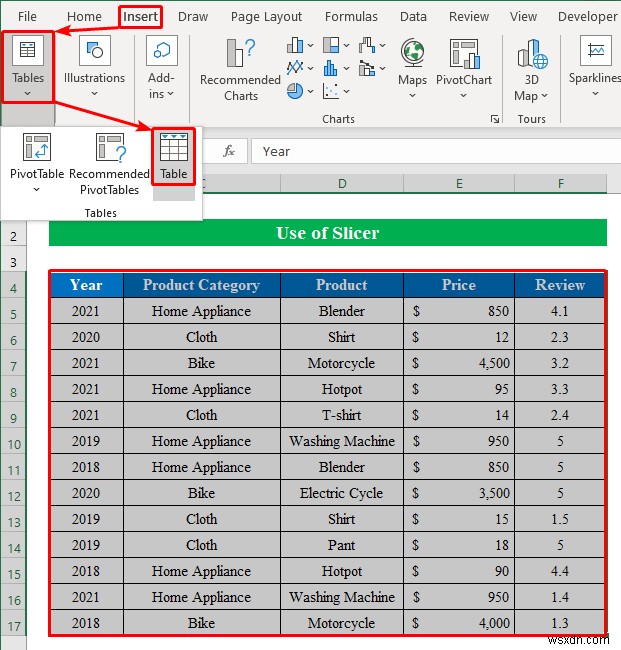Insert a line or area chart
621x650 pixels.
click(x=295, y=68)
